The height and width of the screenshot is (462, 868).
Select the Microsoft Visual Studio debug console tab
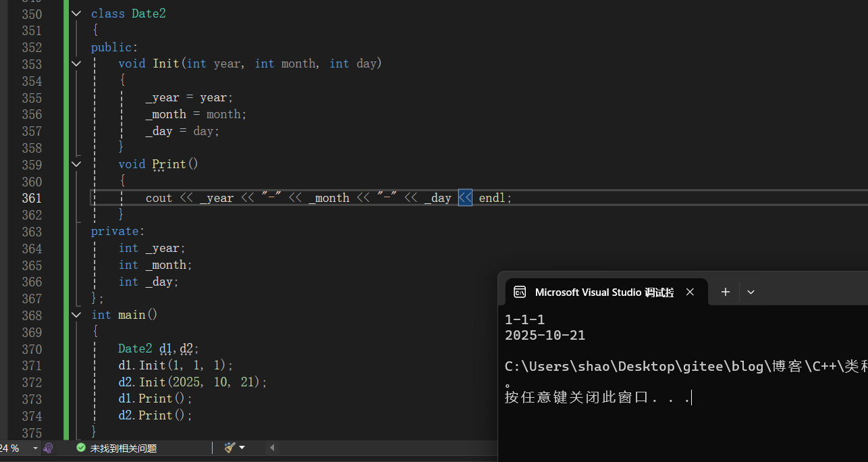coord(606,292)
